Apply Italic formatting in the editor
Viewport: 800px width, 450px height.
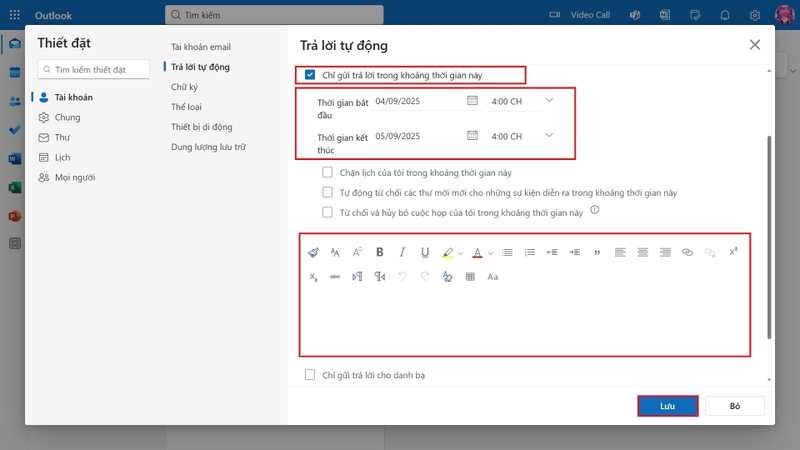(x=402, y=252)
